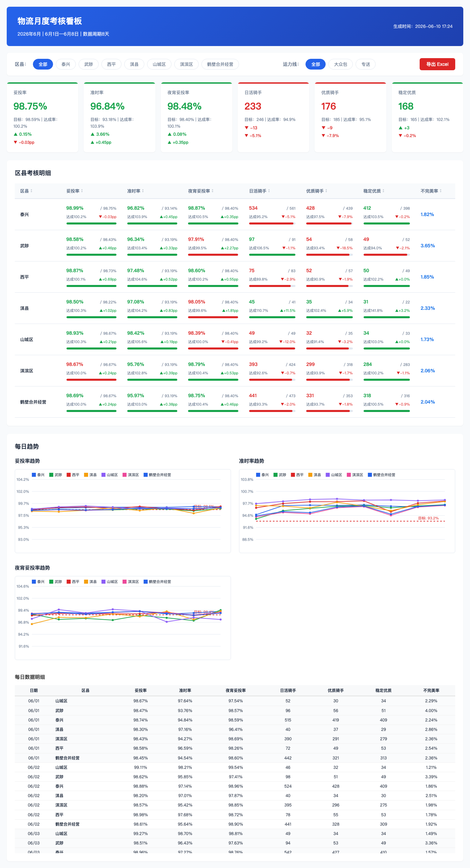This screenshot has width=470, height=868.
Task: Toggle 泰兴 legend in 妥投率趋势 chart
Action: [38, 475]
